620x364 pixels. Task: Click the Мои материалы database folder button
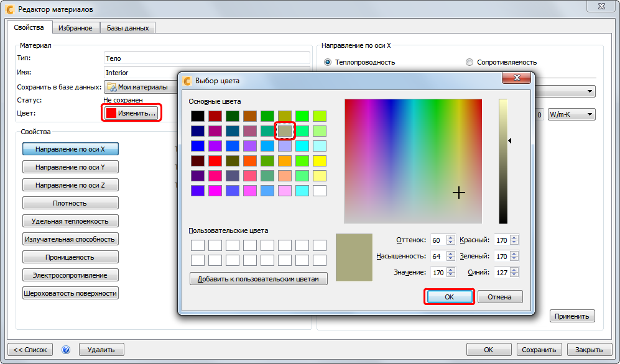tap(141, 87)
